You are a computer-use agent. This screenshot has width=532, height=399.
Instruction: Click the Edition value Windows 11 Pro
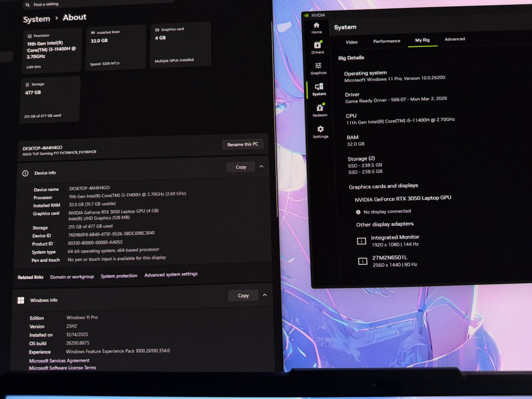pyautogui.click(x=82, y=318)
